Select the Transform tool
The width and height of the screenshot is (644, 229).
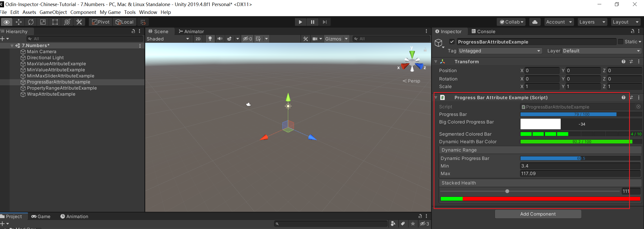(67, 22)
